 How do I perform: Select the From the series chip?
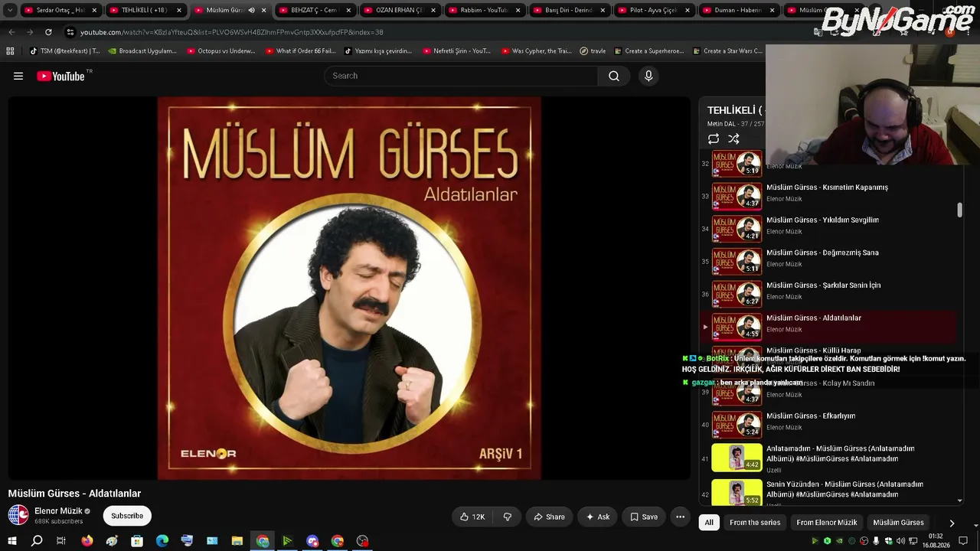(x=755, y=523)
